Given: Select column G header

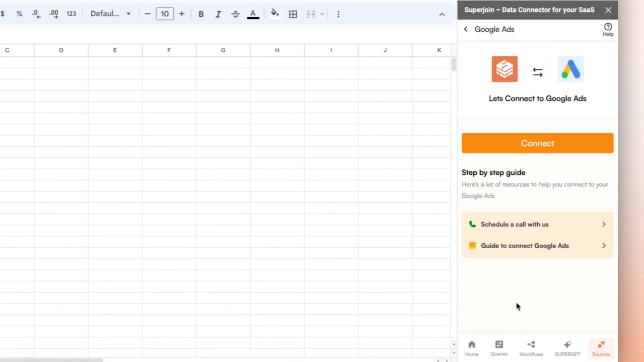Looking at the screenshot, I should point(223,50).
